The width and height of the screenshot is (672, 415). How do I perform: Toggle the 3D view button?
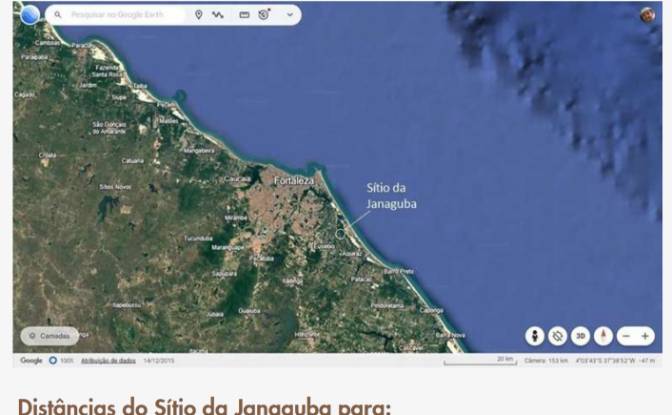[x=580, y=336]
